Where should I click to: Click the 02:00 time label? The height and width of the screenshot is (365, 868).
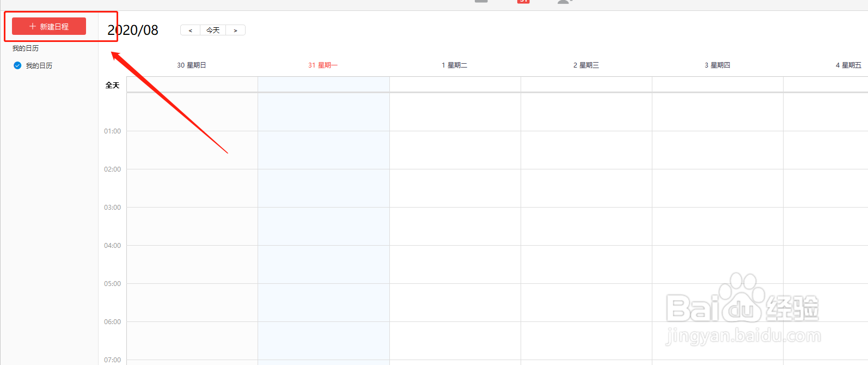coord(112,169)
